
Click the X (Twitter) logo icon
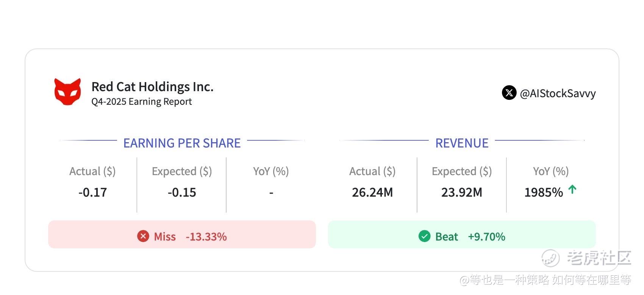(x=509, y=93)
